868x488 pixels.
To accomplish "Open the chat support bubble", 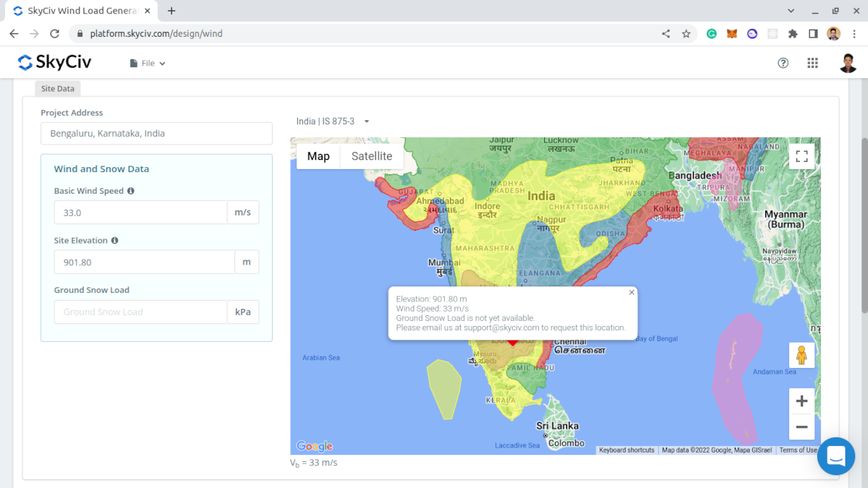I will pyautogui.click(x=836, y=456).
